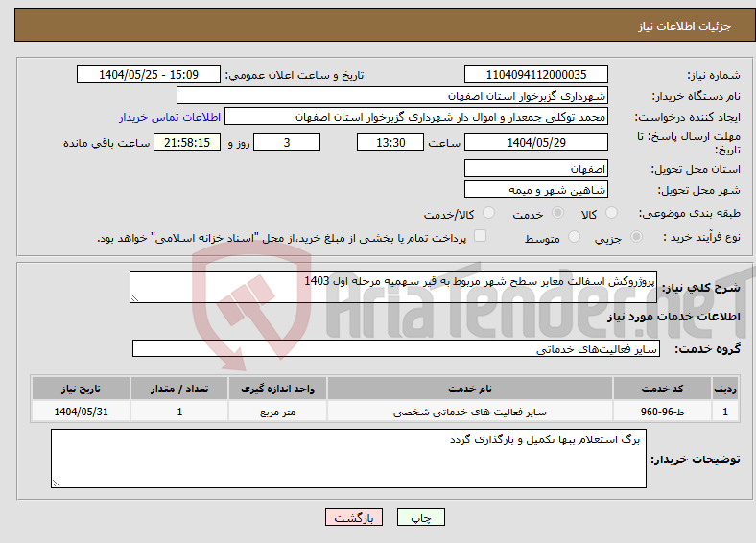This screenshot has width=756, height=543.
Task: Click the ساعت باقی مانده label
Action: pyautogui.click(x=106, y=143)
